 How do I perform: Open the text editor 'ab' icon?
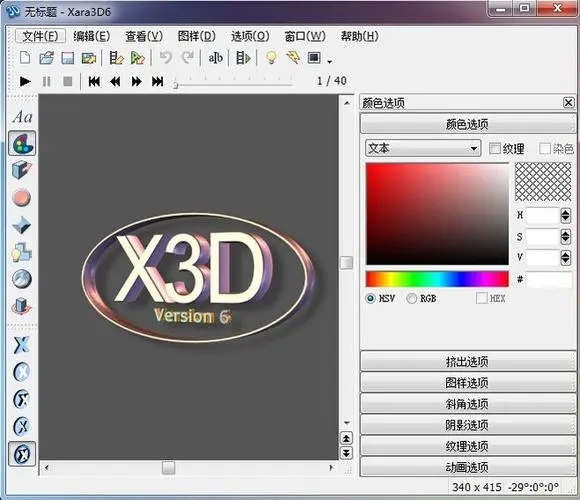tap(216, 58)
